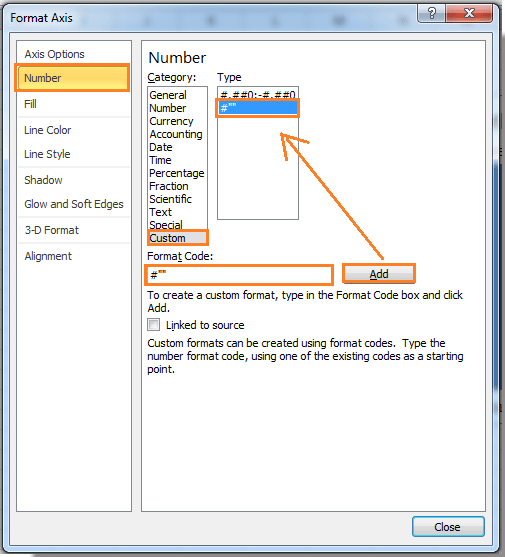The width and height of the screenshot is (505, 557).
Task: Go to the Line Style section
Action: click(x=47, y=154)
